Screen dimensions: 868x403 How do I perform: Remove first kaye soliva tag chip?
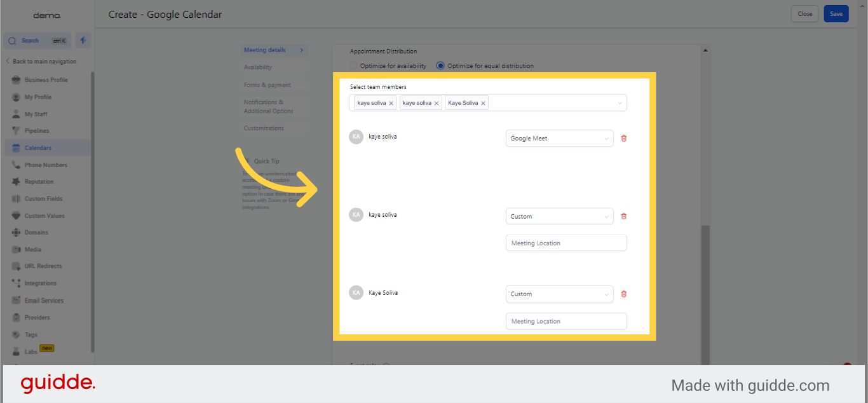point(391,103)
